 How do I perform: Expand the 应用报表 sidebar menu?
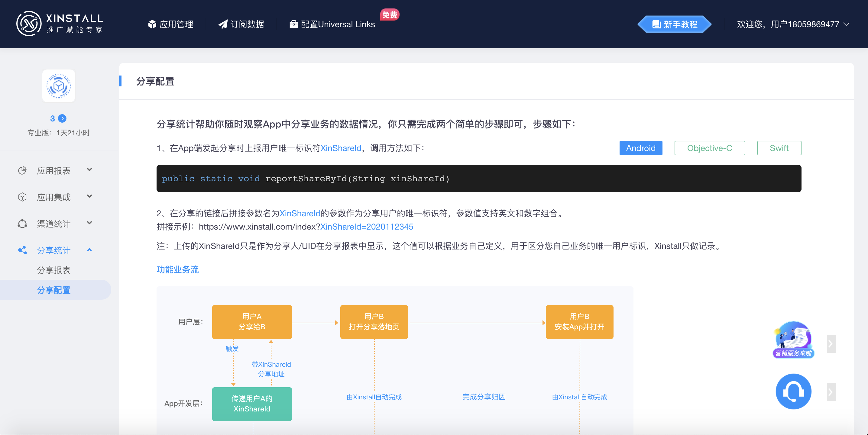[89, 170]
